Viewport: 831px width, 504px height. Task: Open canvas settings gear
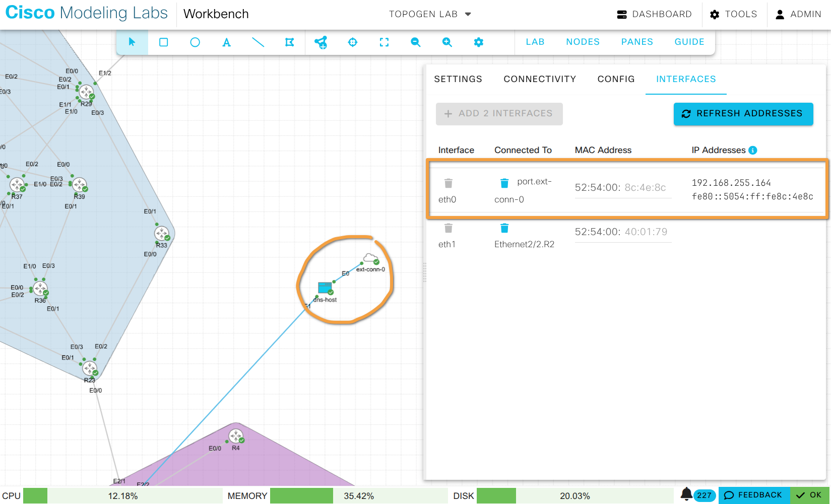(478, 42)
